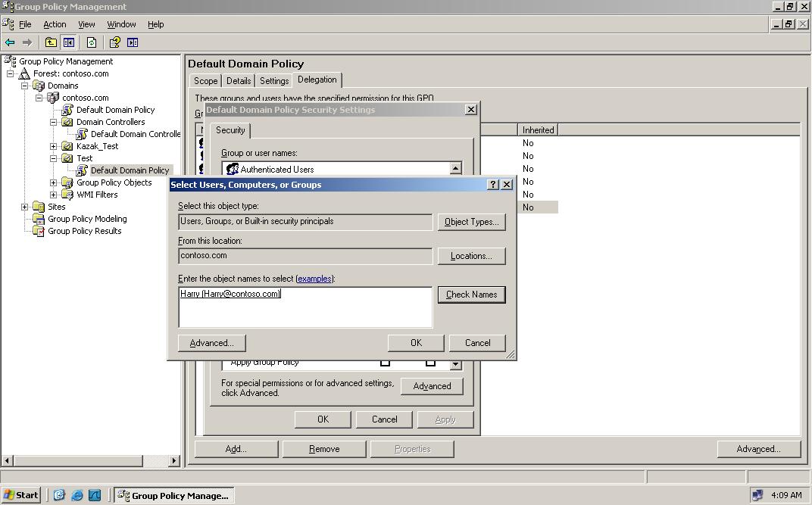Click the Group Policy Results icon
This screenshot has width=812, height=505.
pyautogui.click(x=39, y=231)
